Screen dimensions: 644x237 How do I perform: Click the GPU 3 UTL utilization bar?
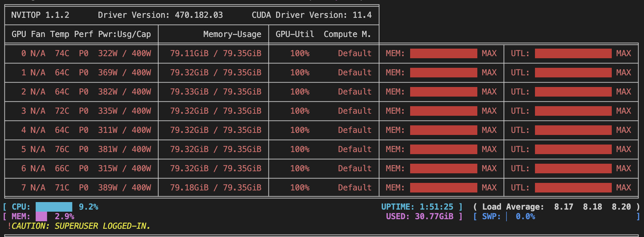click(x=573, y=111)
